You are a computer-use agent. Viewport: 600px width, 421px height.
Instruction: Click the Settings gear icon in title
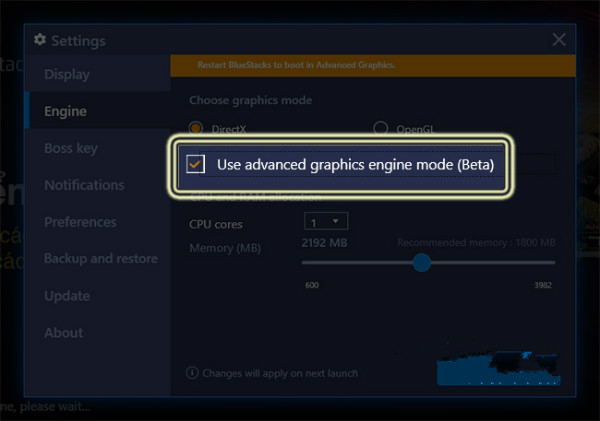point(40,40)
